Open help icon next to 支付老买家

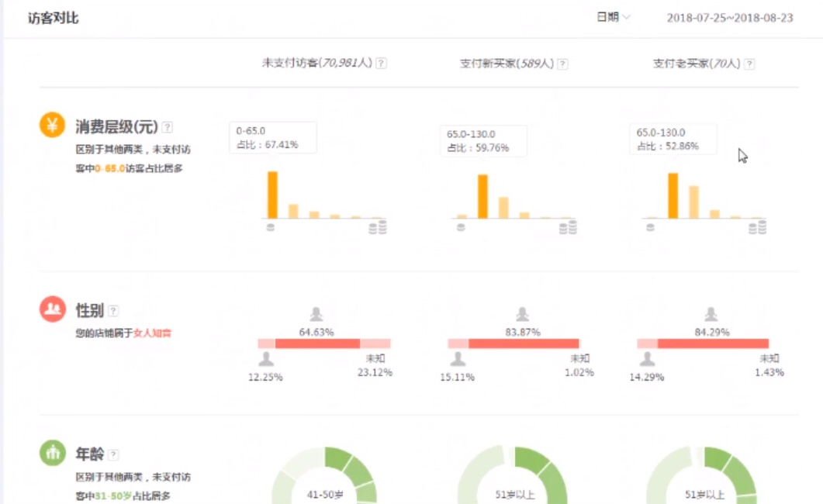click(749, 64)
